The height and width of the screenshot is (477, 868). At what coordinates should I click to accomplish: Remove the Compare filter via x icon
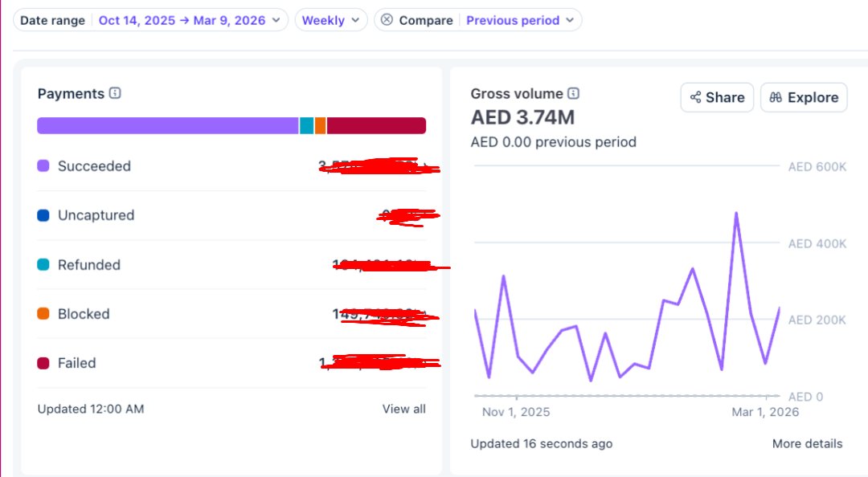(x=387, y=20)
